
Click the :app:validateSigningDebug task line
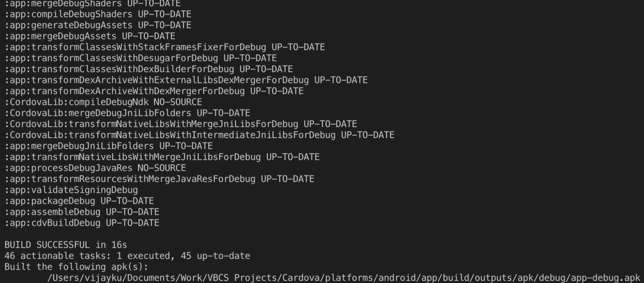71,190
